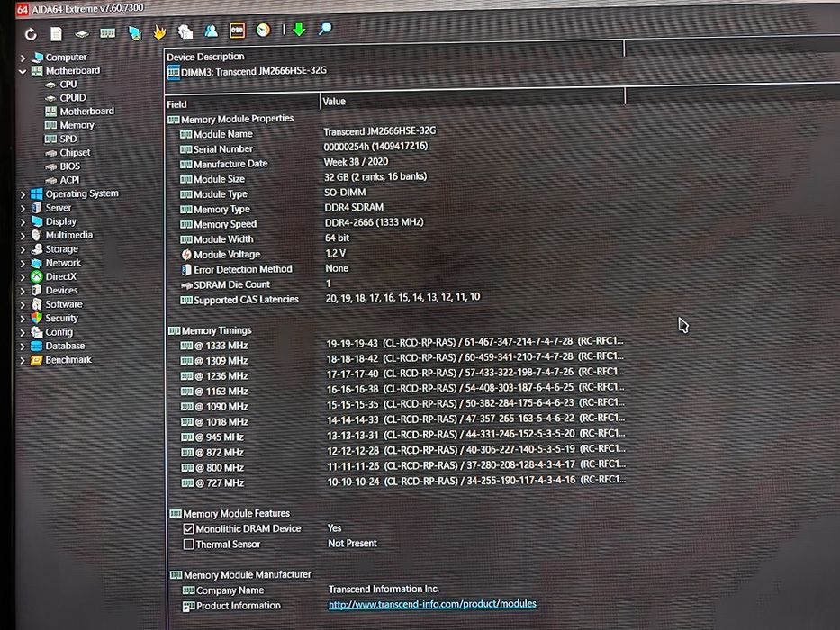Image resolution: width=840 pixels, height=630 pixels.
Task: Open the transcend-info.com product link
Action: click(x=432, y=604)
